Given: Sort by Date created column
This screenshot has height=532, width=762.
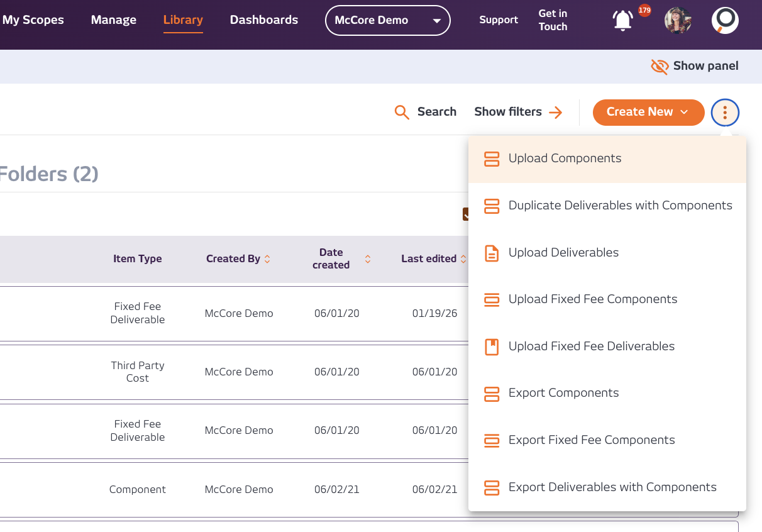Looking at the screenshot, I should 368,258.
